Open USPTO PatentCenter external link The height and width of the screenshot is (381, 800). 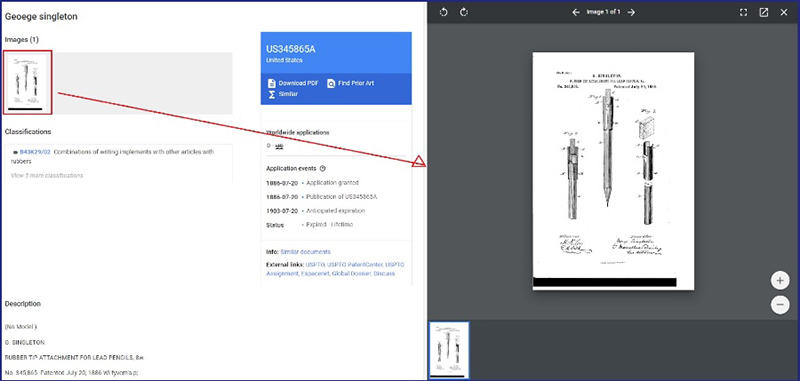pos(355,265)
